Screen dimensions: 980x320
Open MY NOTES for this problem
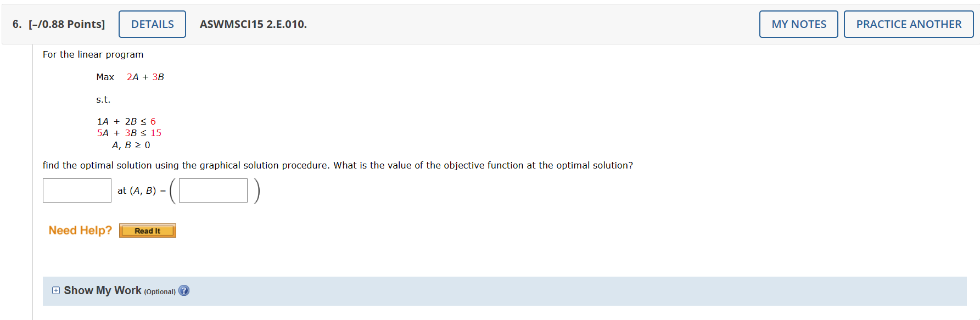tap(798, 24)
